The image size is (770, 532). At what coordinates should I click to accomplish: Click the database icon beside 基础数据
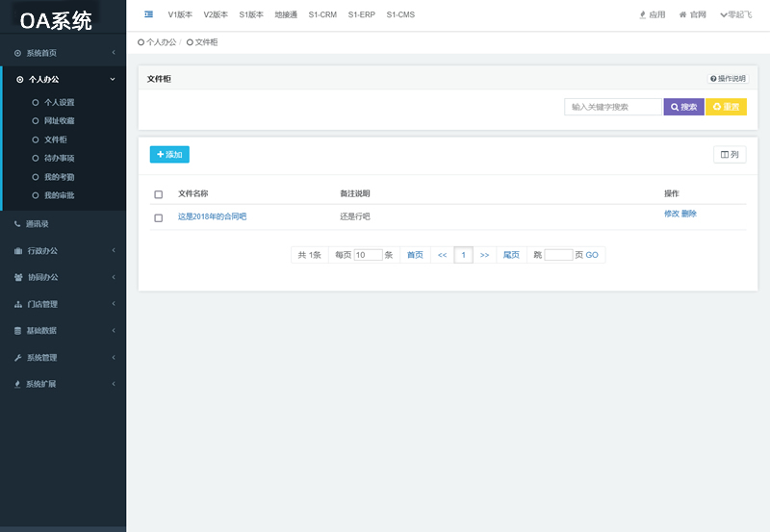coord(17,331)
